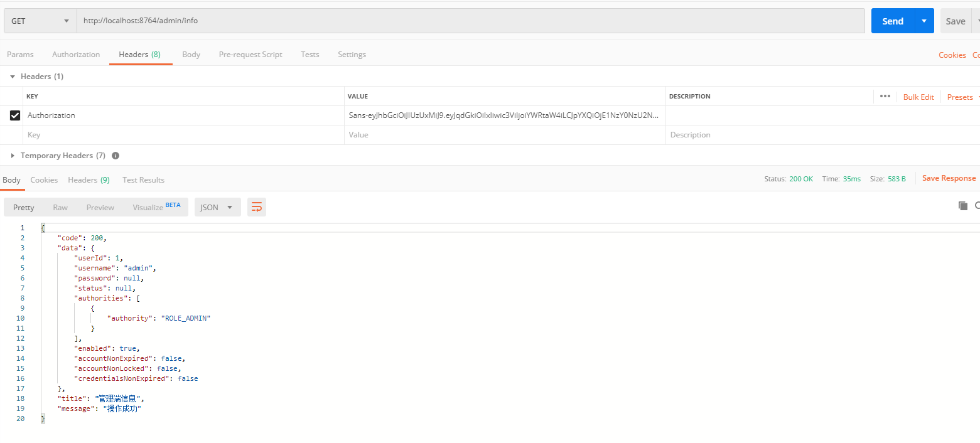Screen dimensions: 980x443
Task: Click the request URL input field
Action: (471, 21)
